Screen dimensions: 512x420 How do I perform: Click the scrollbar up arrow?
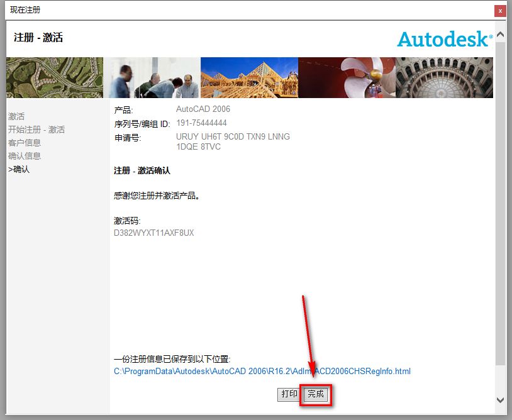[501, 33]
